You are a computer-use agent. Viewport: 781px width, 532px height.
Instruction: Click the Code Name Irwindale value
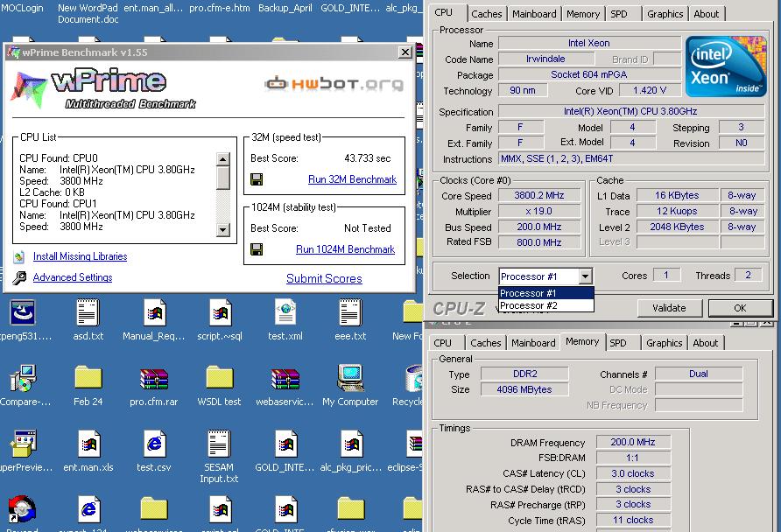pyautogui.click(x=545, y=59)
